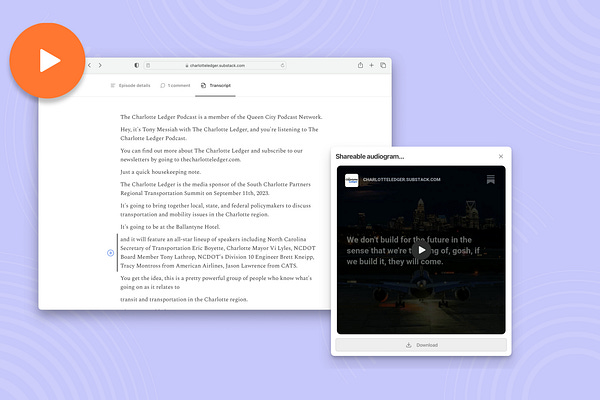Click the highlighted paragraph starting 'and it will feature'
Screen dimensions: 600x400
coord(218,252)
